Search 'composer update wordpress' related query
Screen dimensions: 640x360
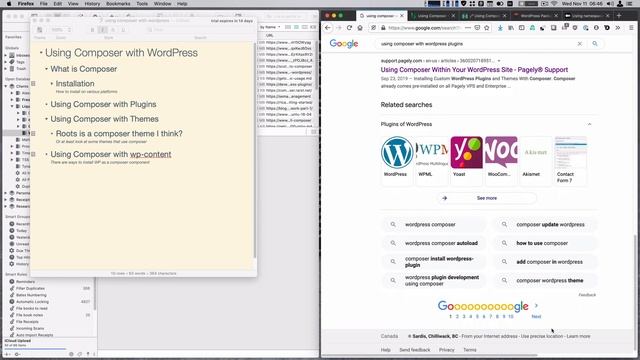(x=546, y=224)
